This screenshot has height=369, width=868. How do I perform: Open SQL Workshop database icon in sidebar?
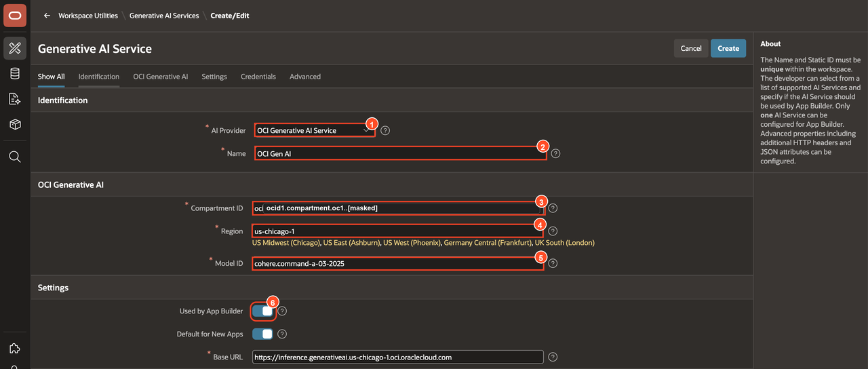tap(15, 73)
